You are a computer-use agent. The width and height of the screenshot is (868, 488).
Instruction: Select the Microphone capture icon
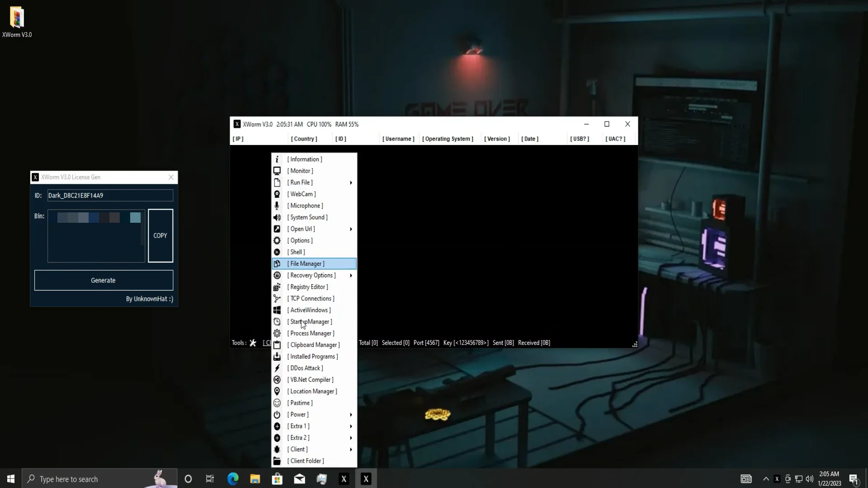277,206
